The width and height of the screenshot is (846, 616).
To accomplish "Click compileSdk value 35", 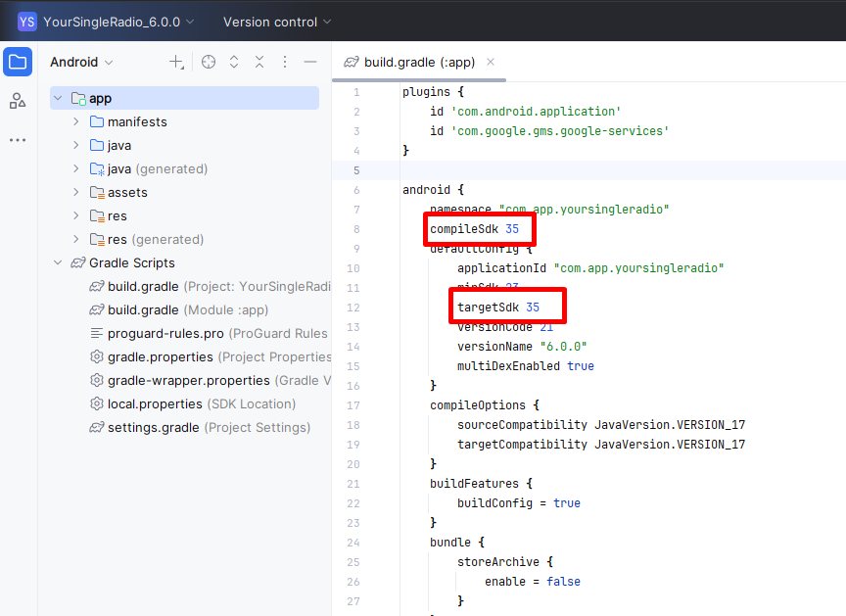I will pos(512,229).
